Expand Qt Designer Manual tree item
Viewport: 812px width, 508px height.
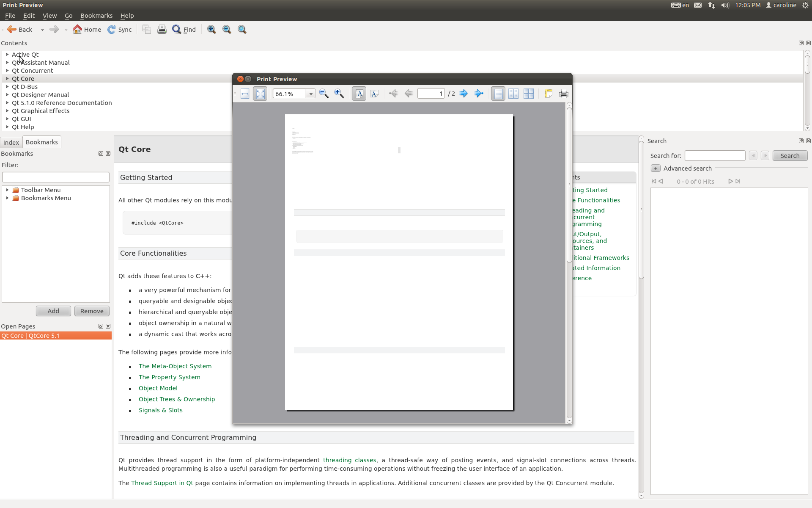tap(7, 95)
